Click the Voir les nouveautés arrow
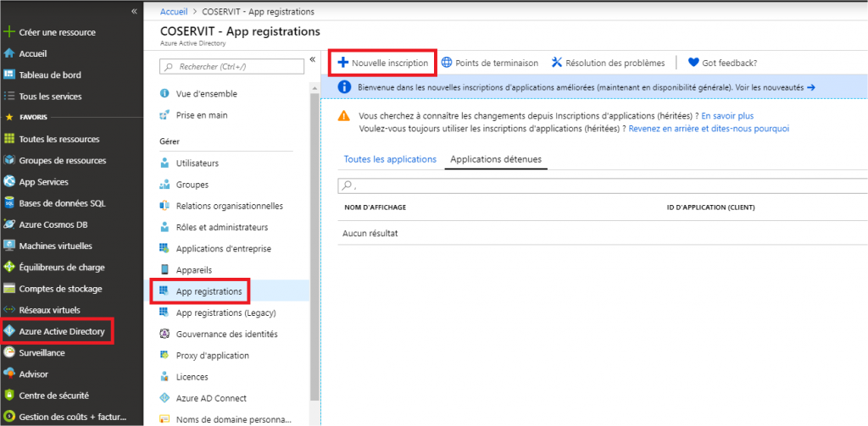 (811, 87)
